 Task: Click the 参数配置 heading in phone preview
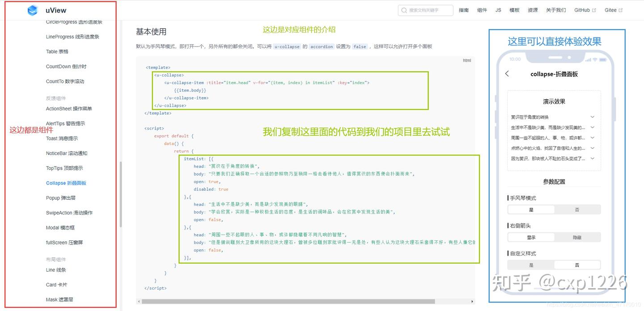[x=554, y=181]
